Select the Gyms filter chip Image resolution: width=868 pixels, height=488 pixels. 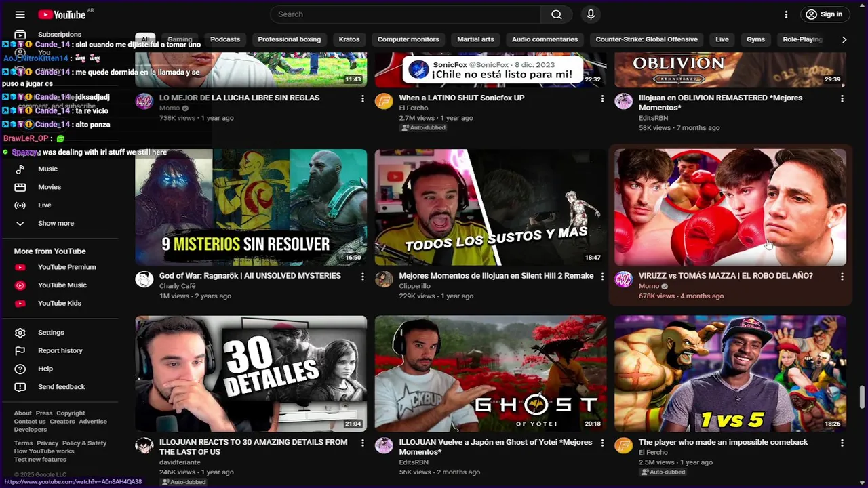coord(755,39)
